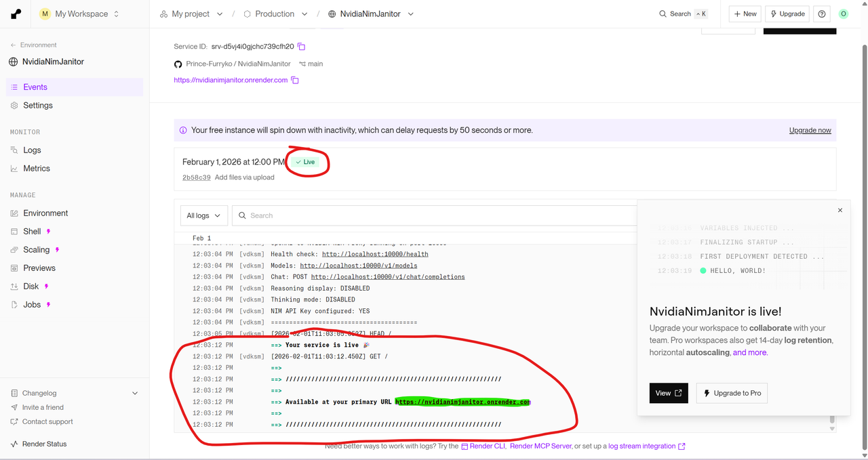This screenshot has width=868, height=460.
Task: Open log stream integration link
Action: click(x=646, y=446)
